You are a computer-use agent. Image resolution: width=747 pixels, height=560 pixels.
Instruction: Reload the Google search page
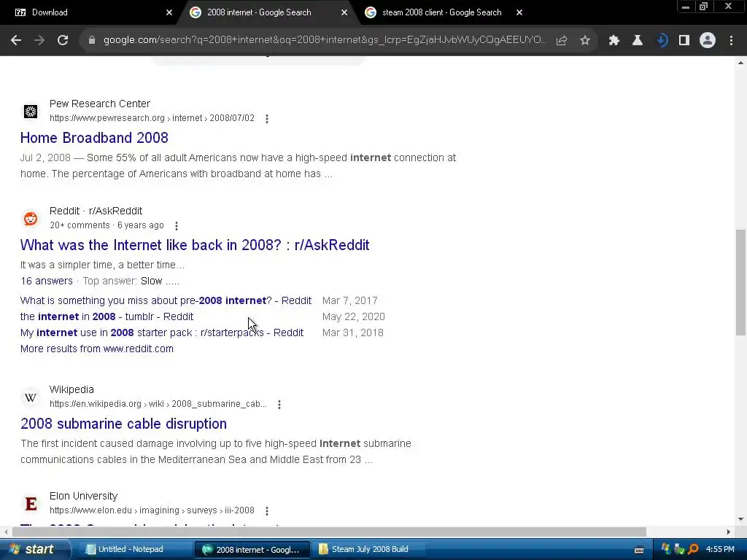(x=63, y=41)
